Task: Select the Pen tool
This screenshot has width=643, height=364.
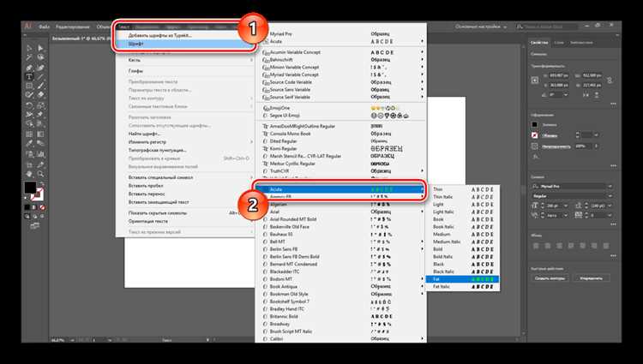Action: coord(29,67)
